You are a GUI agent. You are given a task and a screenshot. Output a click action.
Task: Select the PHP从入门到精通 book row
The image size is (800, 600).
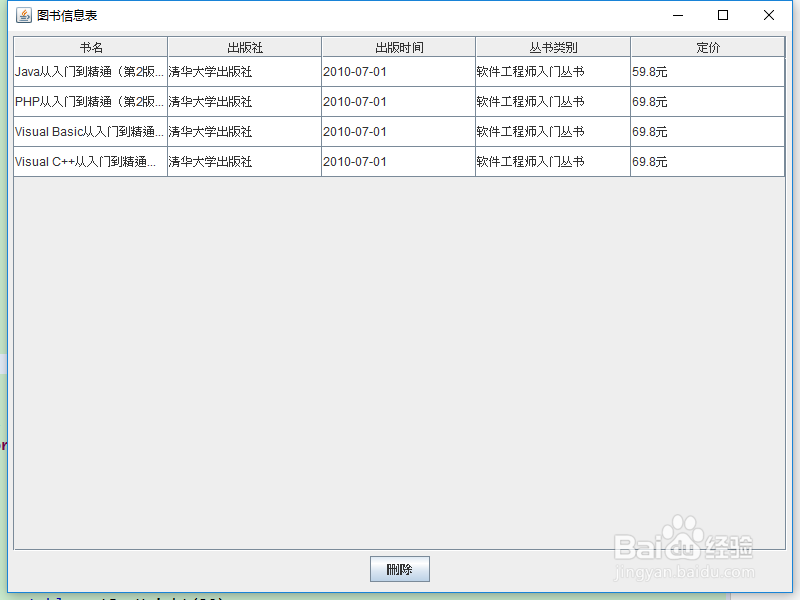(x=90, y=101)
